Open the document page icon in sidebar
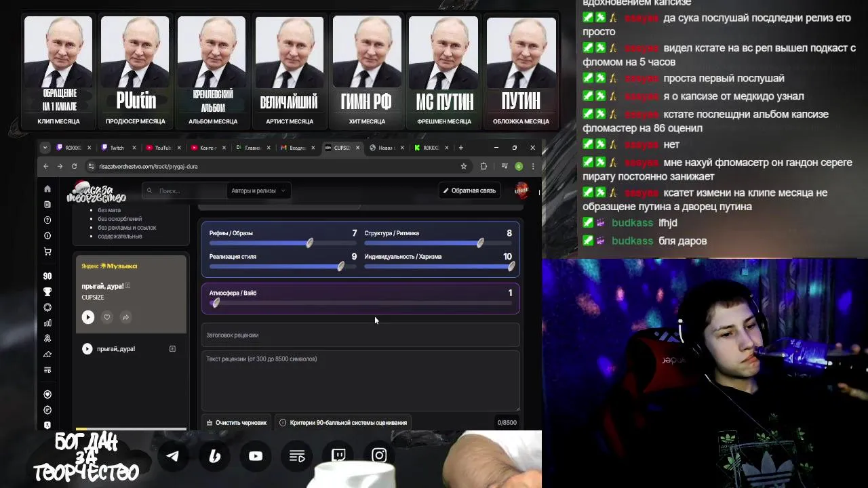868x488 pixels. click(x=47, y=204)
